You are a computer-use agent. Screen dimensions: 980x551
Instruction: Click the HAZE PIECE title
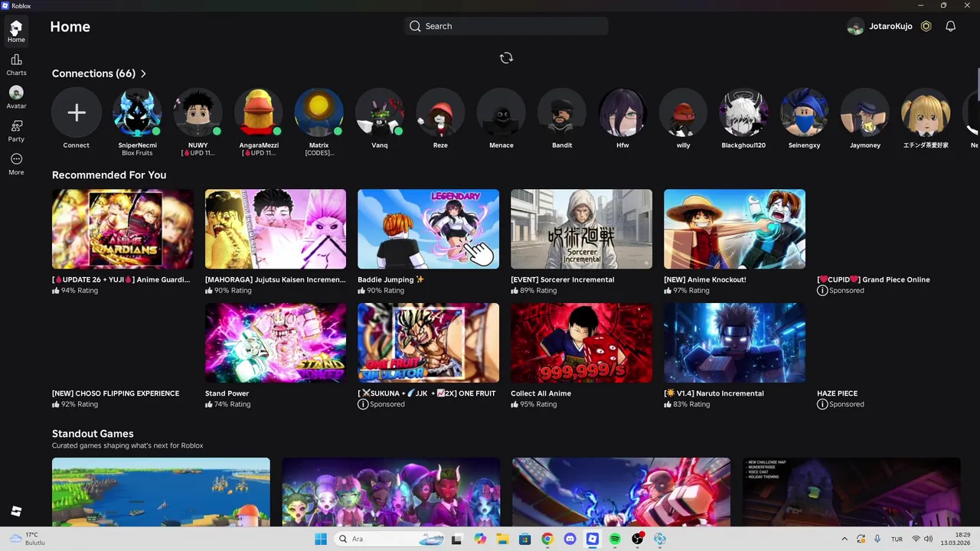click(837, 393)
